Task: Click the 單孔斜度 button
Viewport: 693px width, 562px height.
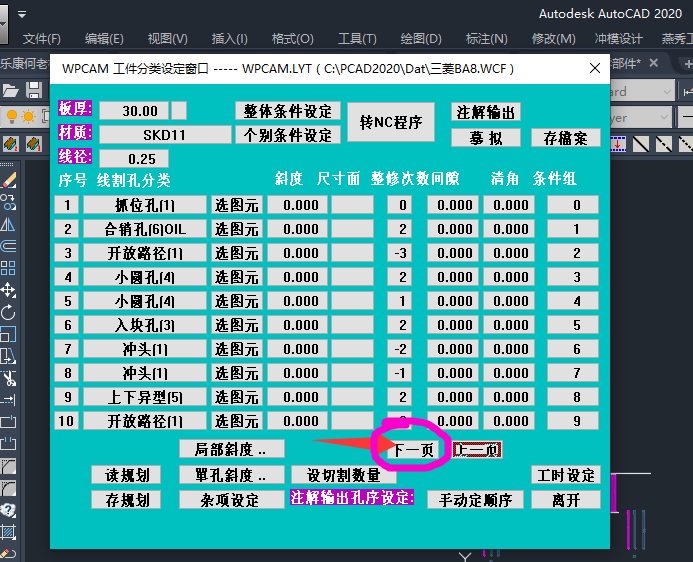Action: pyautogui.click(x=232, y=475)
